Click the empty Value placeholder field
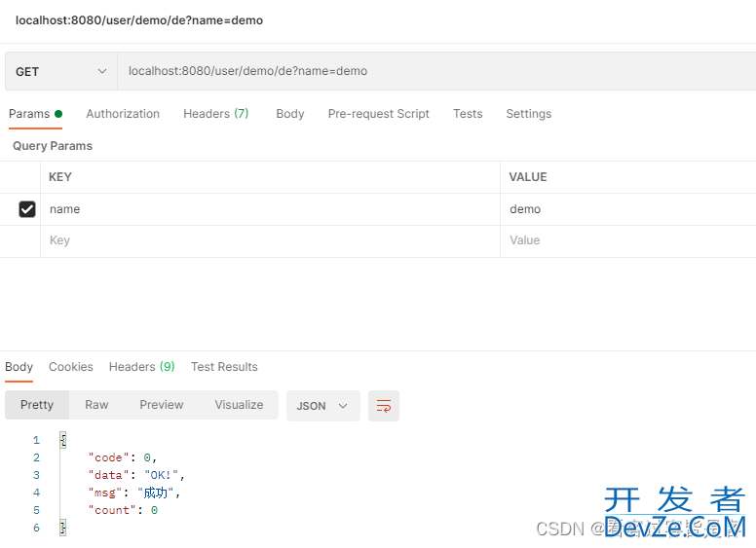 coord(628,240)
